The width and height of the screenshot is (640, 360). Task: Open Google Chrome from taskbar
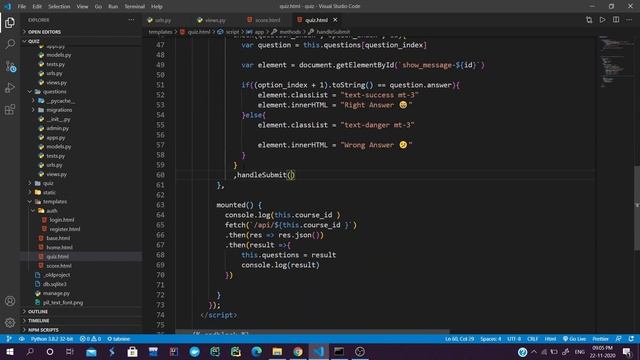pyautogui.click(x=298, y=351)
